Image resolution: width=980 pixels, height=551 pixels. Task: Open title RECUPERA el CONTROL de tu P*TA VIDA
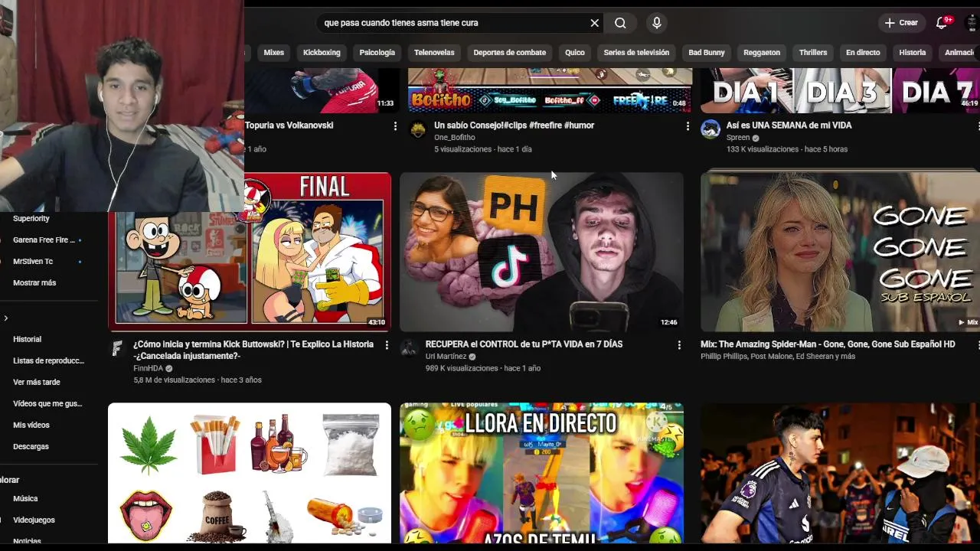[x=524, y=344]
